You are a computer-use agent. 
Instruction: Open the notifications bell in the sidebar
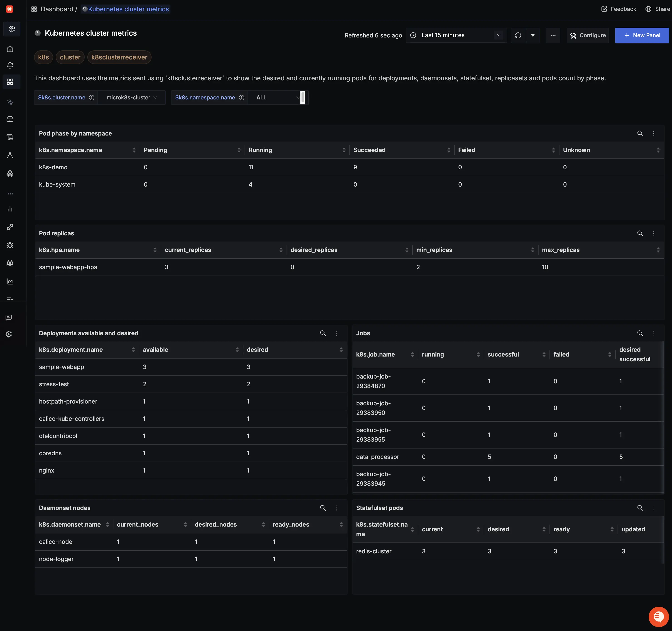[10, 65]
